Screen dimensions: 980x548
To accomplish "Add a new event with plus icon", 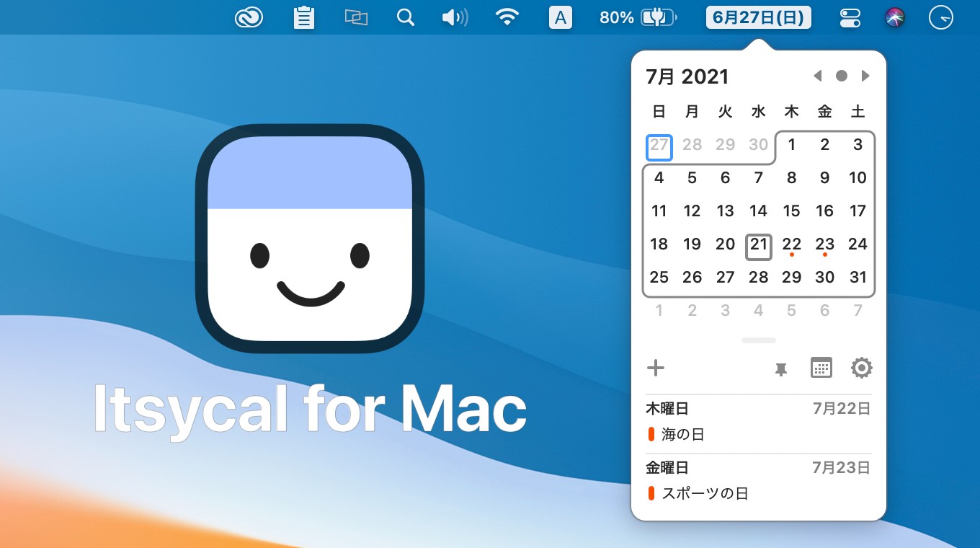I will (656, 368).
